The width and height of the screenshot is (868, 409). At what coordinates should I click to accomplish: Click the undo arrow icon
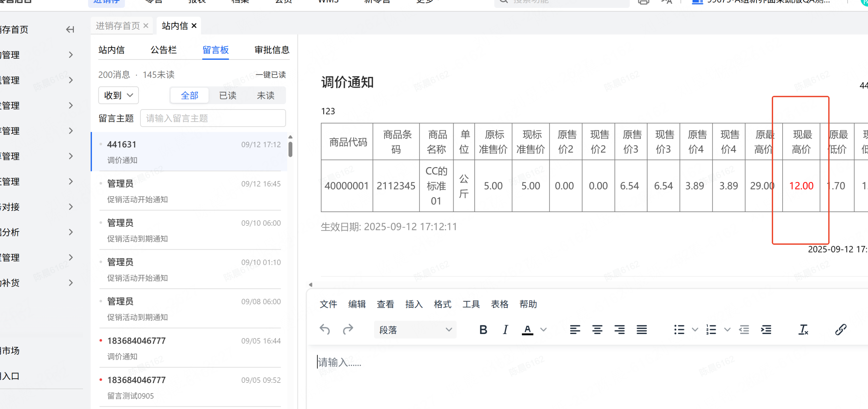click(x=324, y=329)
